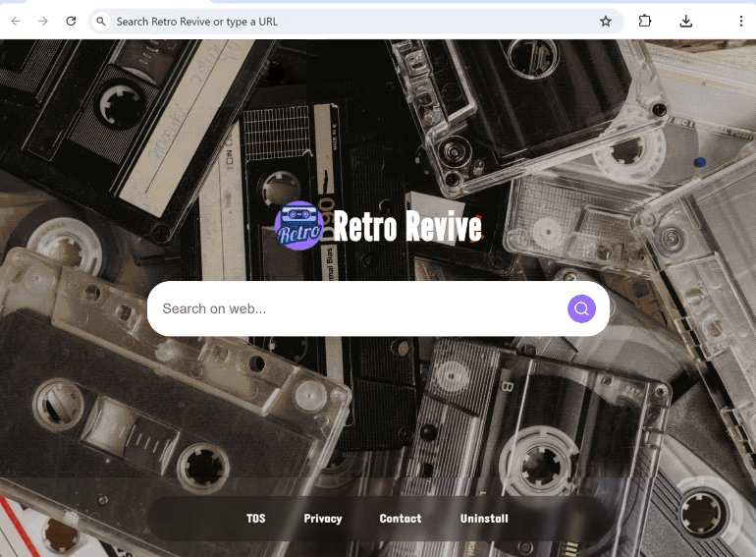Click the Uninstall link

[484, 519]
